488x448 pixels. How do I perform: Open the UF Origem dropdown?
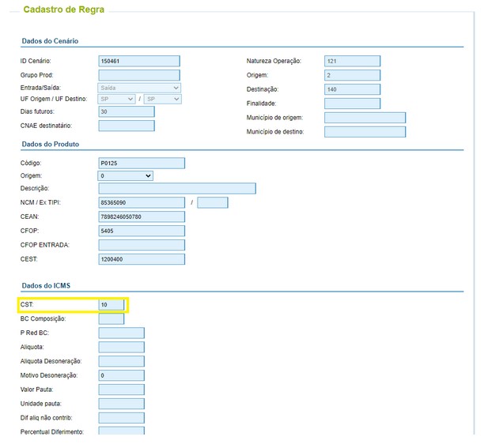116,100
